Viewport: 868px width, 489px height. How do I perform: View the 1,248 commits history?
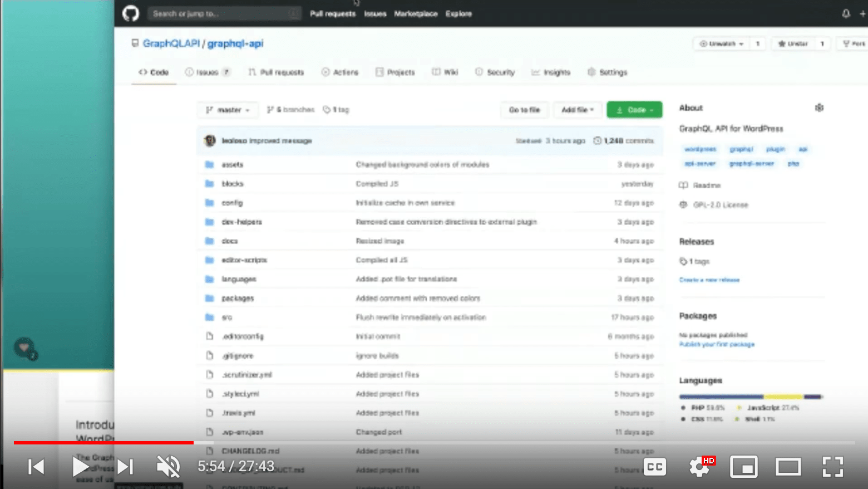click(623, 141)
